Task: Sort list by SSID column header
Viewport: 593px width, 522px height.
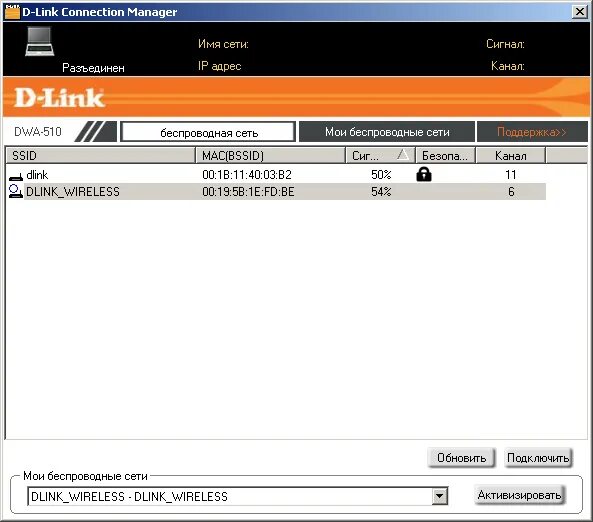Action: 101,155
